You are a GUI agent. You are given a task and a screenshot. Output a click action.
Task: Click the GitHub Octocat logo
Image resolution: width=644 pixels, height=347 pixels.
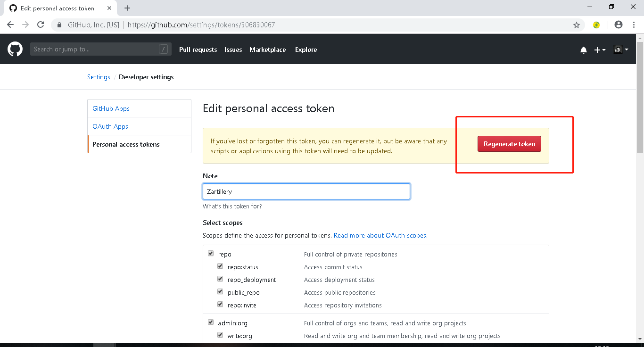[15, 49]
